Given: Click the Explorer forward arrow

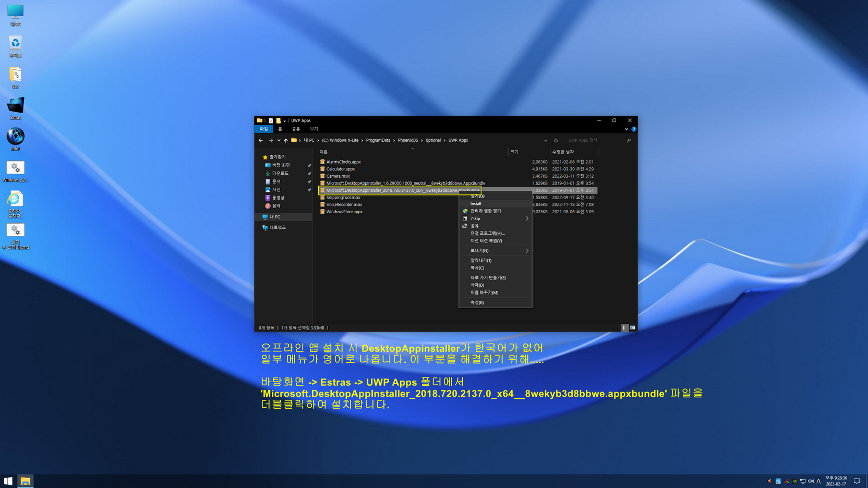Looking at the screenshot, I should point(271,140).
